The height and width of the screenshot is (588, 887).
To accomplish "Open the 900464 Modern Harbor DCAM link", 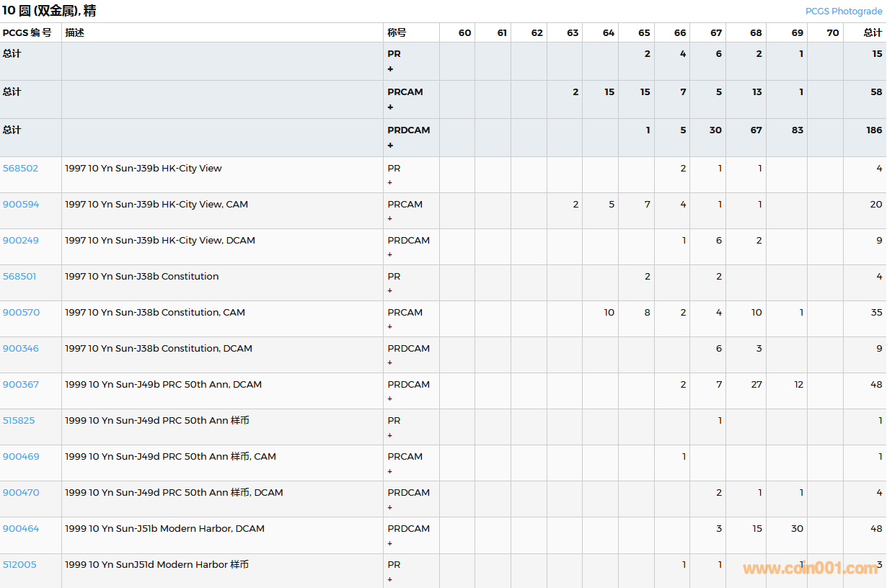I will tap(20, 528).
